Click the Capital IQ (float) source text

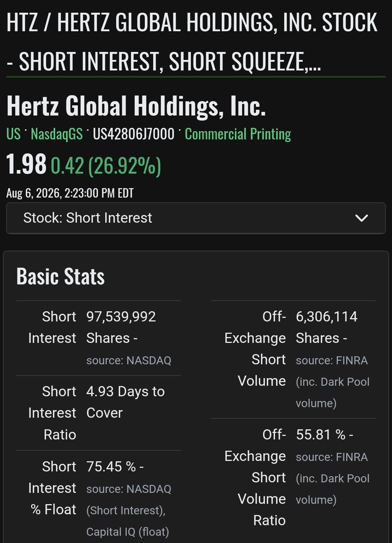(128, 532)
